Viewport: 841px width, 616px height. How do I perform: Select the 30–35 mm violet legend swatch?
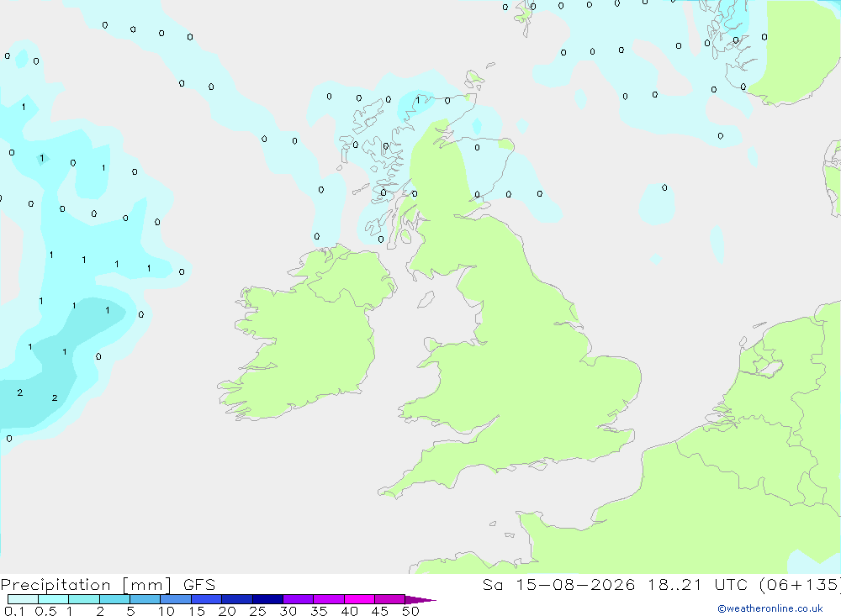tap(299, 599)
